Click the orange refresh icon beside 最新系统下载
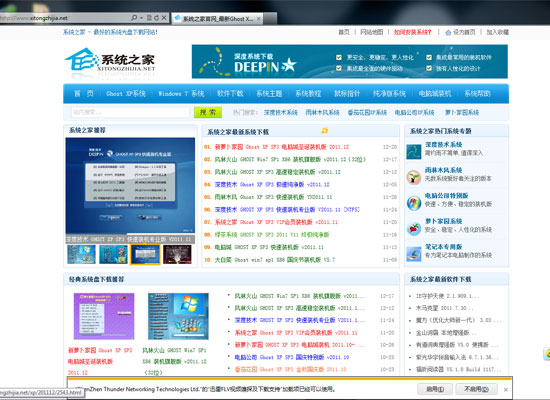Screen dimensions: 550x400 click(324, 131)
